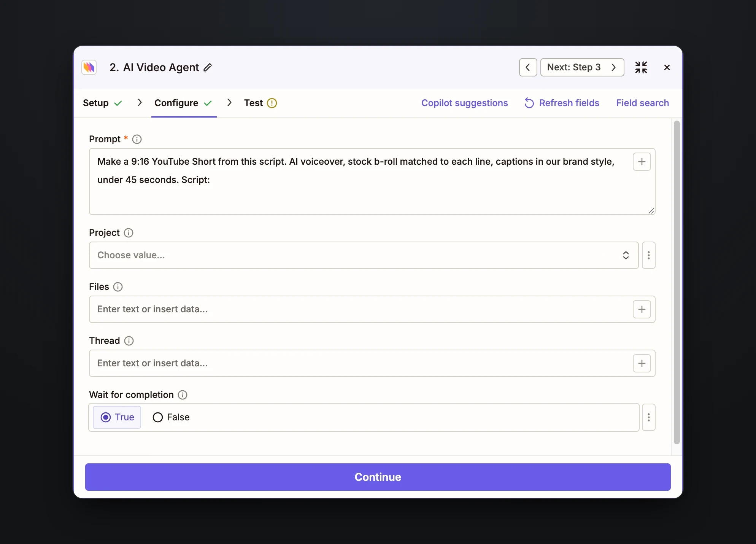Collapse the editor with shrink icon

[x=641, y=67]
